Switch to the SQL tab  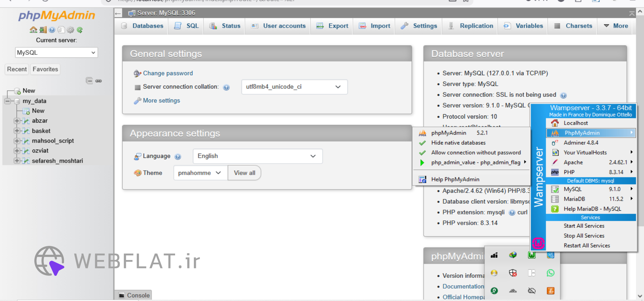coord(186,26)
